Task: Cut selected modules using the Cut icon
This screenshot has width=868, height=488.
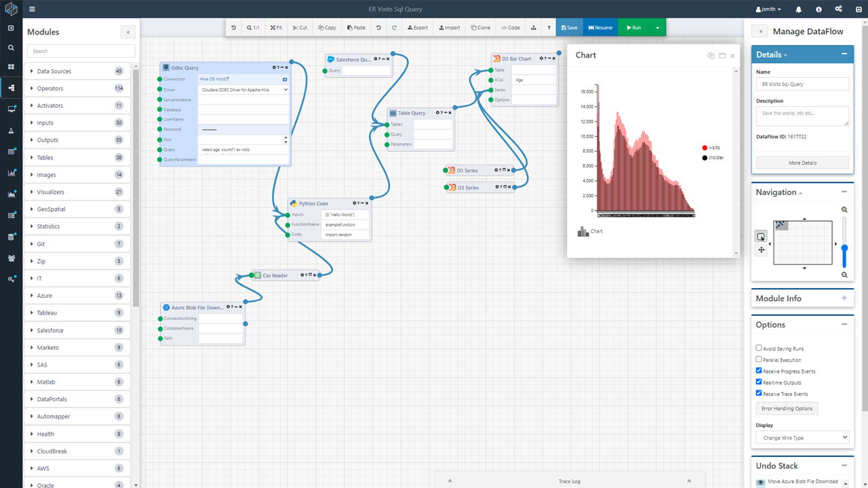Action: coord(298,27)
